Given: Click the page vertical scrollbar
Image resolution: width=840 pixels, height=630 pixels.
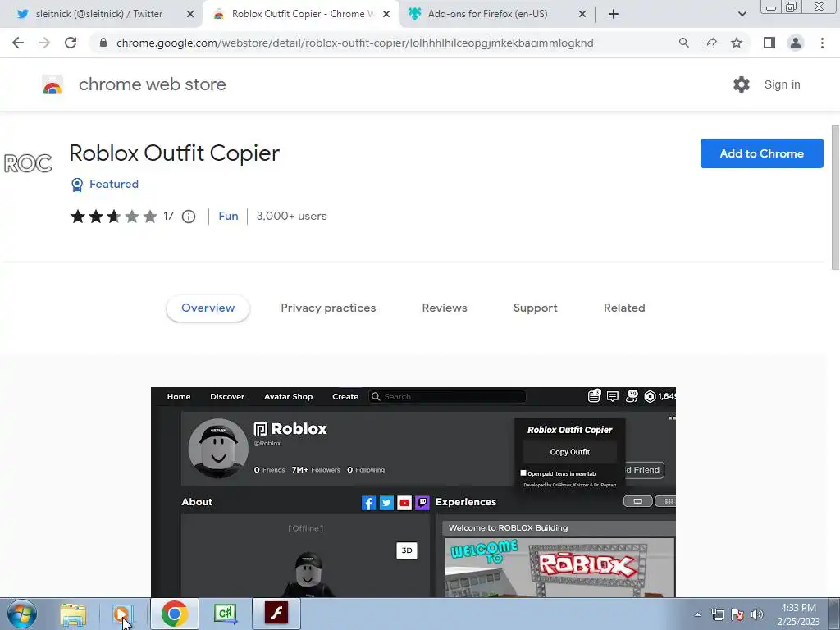Looking at the screenshot, I should tap(835, 197).
